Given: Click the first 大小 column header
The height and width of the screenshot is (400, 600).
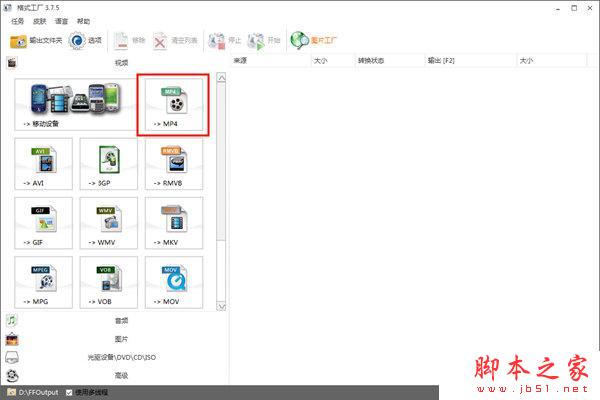Looking at the screenshot, I should tap(333, 60).
